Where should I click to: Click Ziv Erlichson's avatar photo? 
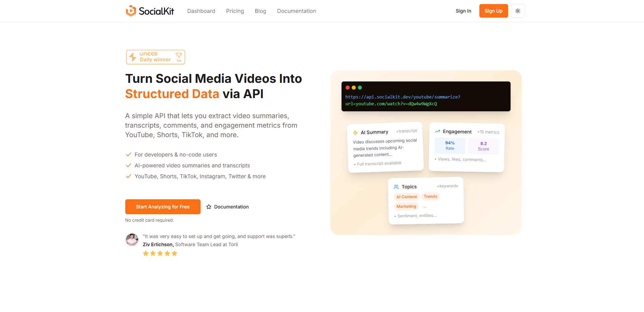[x=132, y=240]
